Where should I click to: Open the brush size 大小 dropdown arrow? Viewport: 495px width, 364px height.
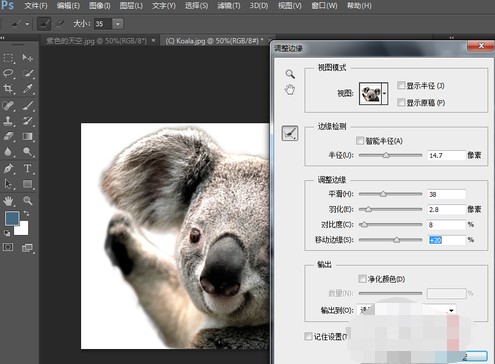coord(118,24)
